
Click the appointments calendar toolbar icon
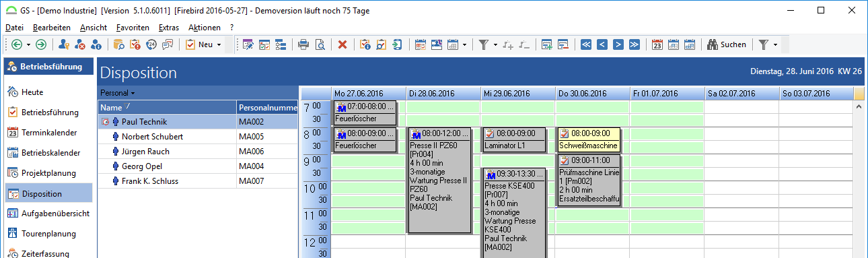[x=421, y=44]
